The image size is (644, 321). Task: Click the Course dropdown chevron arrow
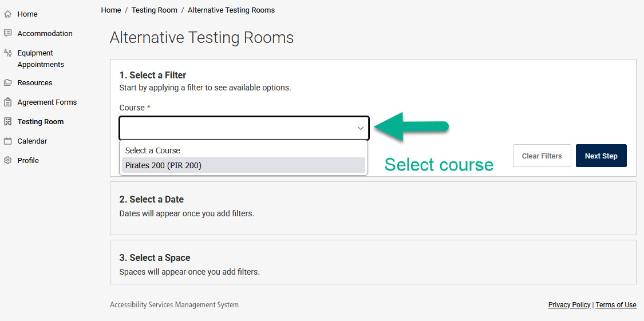[360, 128]
